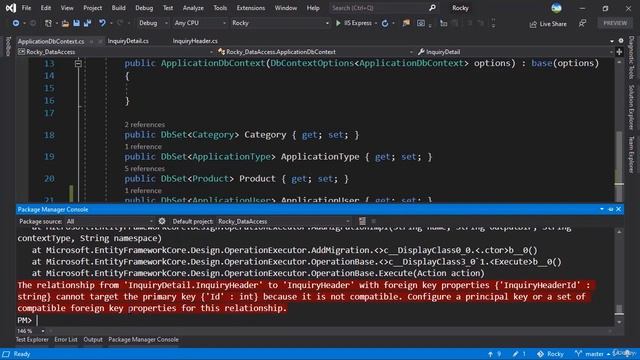Open the Solution Explorer side tab
This screenshot has width=640, height=360.
(631, 107)
